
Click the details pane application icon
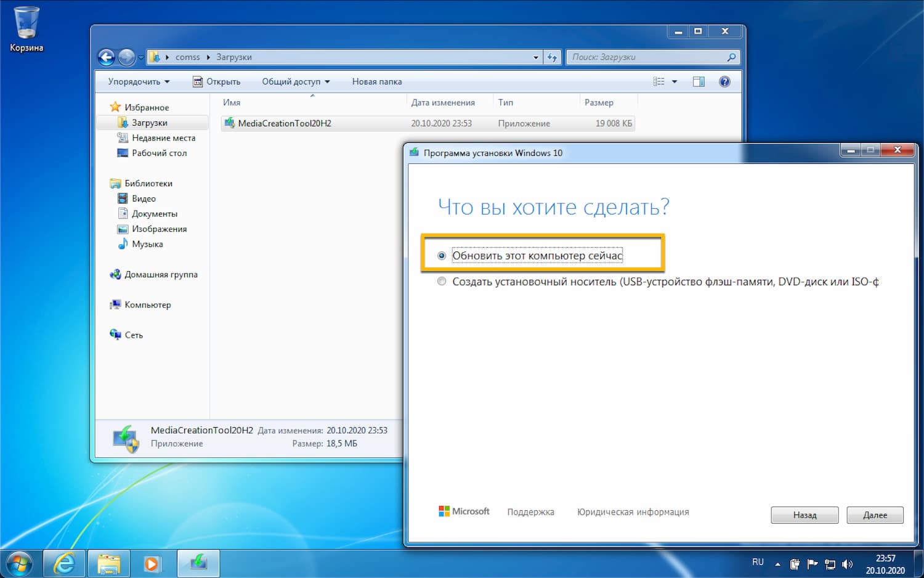click(126, 438)
